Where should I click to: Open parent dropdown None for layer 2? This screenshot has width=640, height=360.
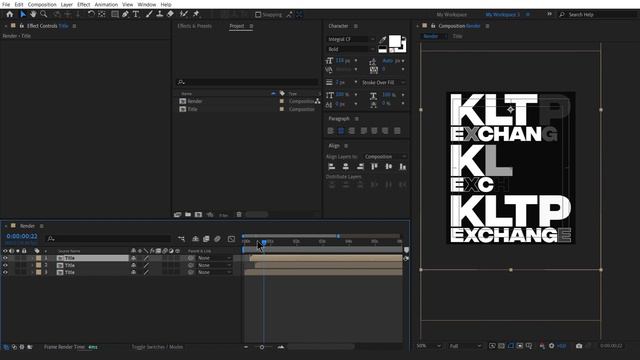(x=214, y=265)
